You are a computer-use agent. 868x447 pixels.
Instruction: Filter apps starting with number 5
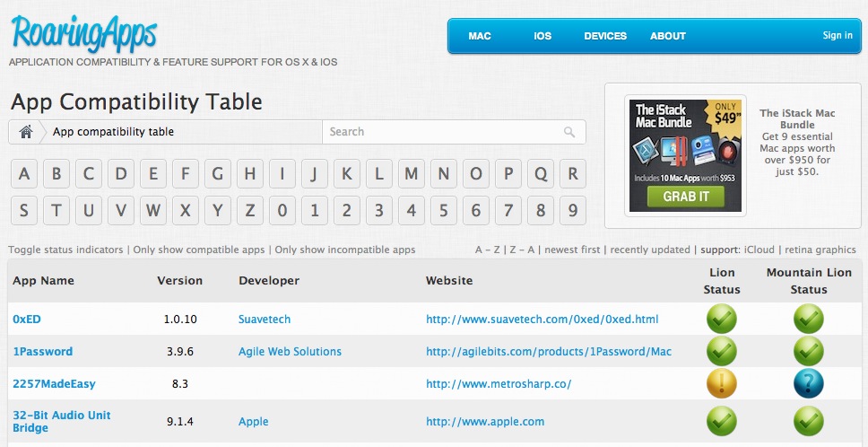[x=444, y=210]
